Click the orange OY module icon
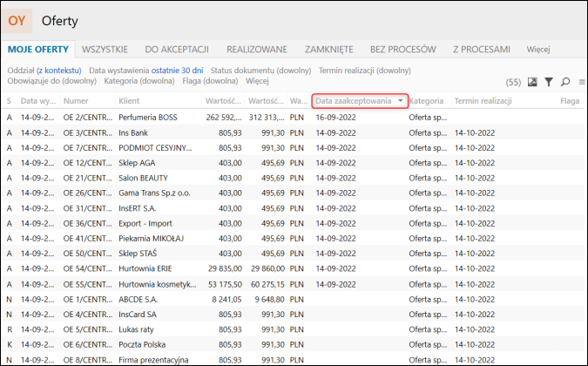This screenshot has height=366, width=588. point(17,21)
